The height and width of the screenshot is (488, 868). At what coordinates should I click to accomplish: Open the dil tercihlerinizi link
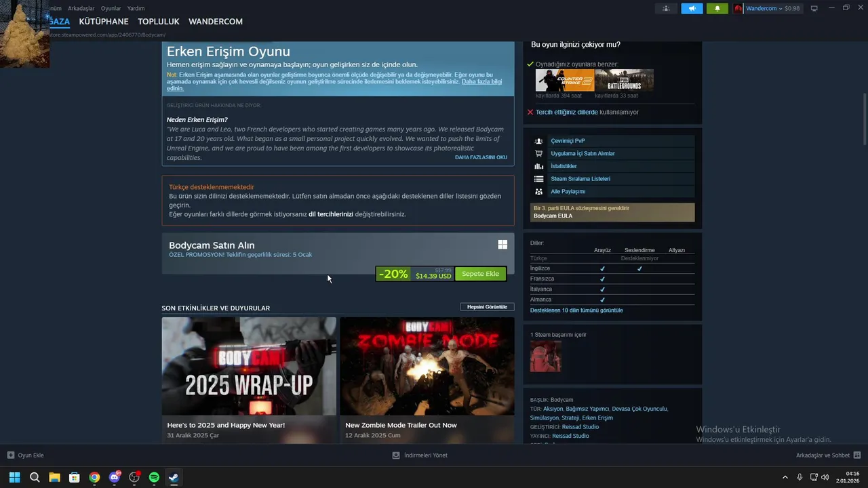click(x=331, y=214)
